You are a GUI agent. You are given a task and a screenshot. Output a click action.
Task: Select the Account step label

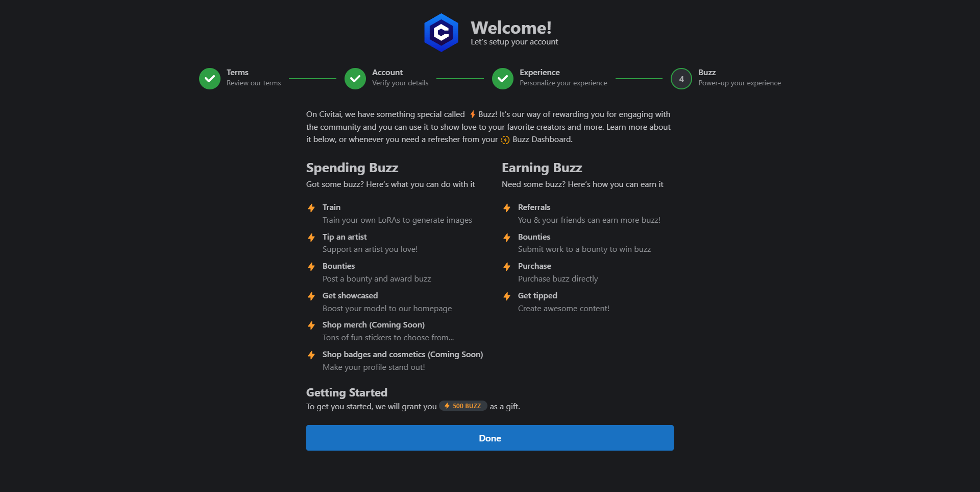coord(387,73)
